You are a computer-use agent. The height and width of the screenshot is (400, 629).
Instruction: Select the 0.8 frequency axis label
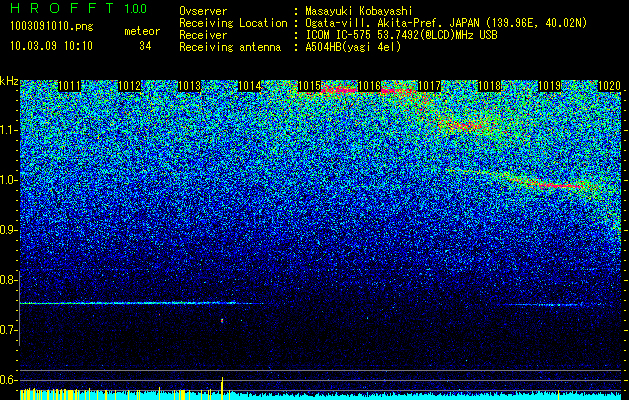[8, 280]
